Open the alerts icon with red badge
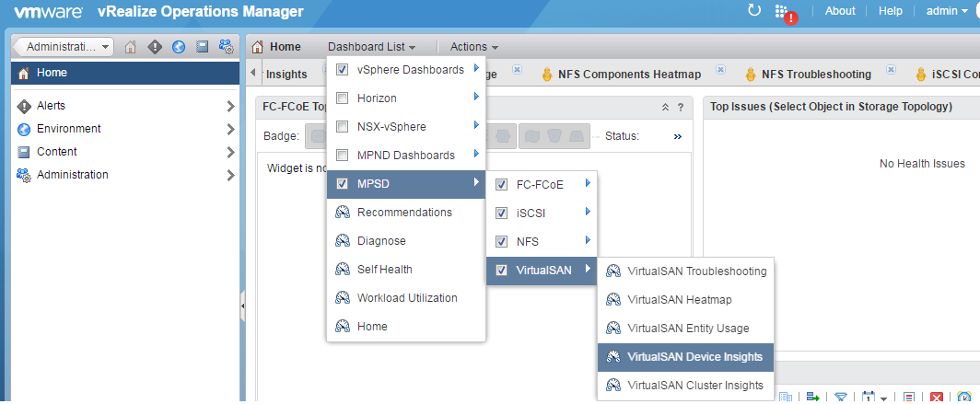The height and width of the screenshot is (404, 980). 785,13
